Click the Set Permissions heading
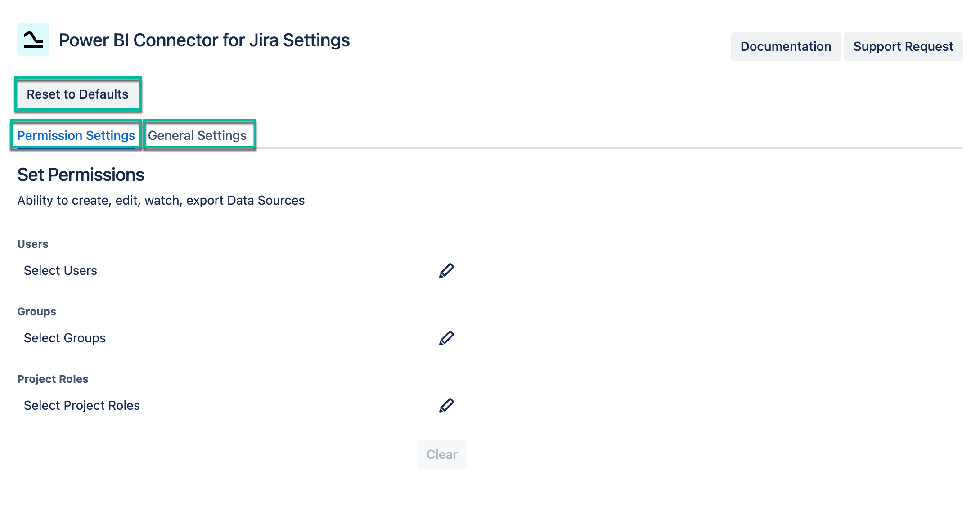This screenshot has width=980, height=511. coord(81,175)
